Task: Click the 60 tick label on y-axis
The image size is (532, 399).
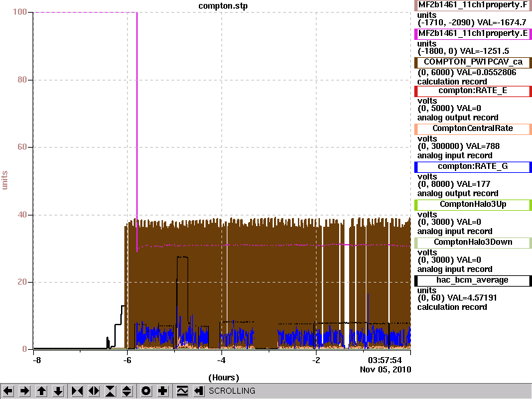Action: click(x=22, y=147)
